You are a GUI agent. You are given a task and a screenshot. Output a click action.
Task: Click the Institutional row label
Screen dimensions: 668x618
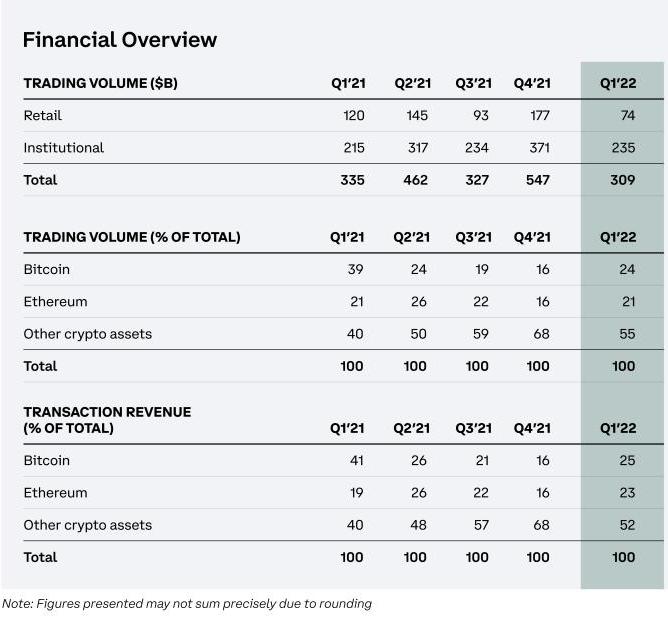(64, 148)
